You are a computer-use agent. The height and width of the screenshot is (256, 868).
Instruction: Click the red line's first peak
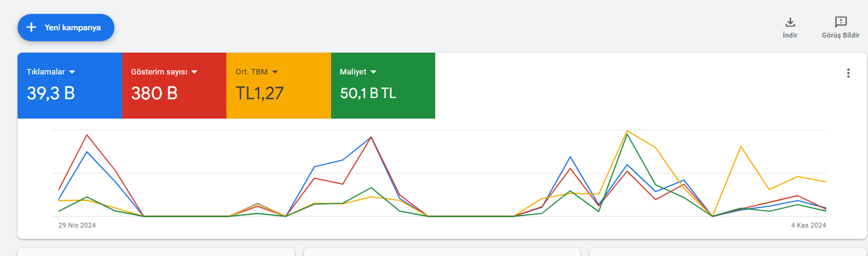(87, 135)
